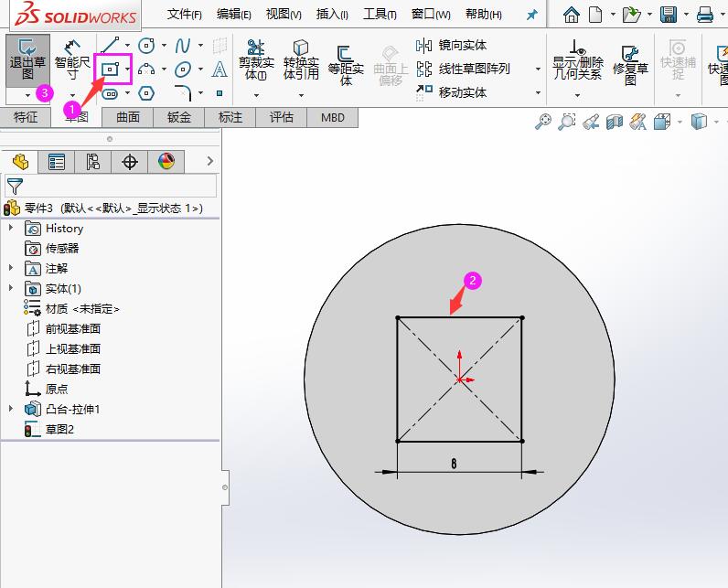Viewport: 728px width, 588px height.
Task: Expand the History folder
Action: [x=11, y=228]
